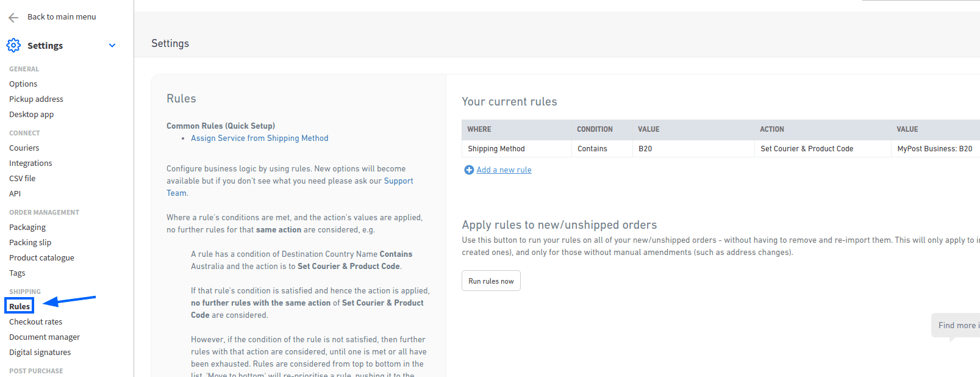Open the Packaging settings
Image resolution: width=980 pixels, height=377 pixels.
[x=27, y=228]
